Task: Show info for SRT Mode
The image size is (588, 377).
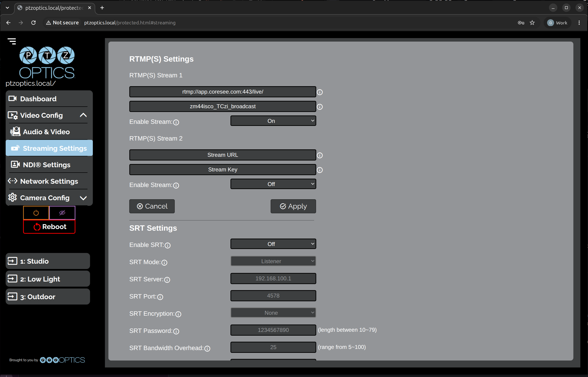Action: click(x=164, y=262)
